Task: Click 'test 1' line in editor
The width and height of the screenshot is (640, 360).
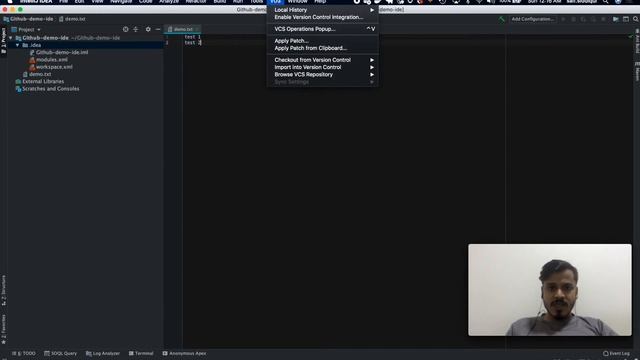Action: point(193,37)
